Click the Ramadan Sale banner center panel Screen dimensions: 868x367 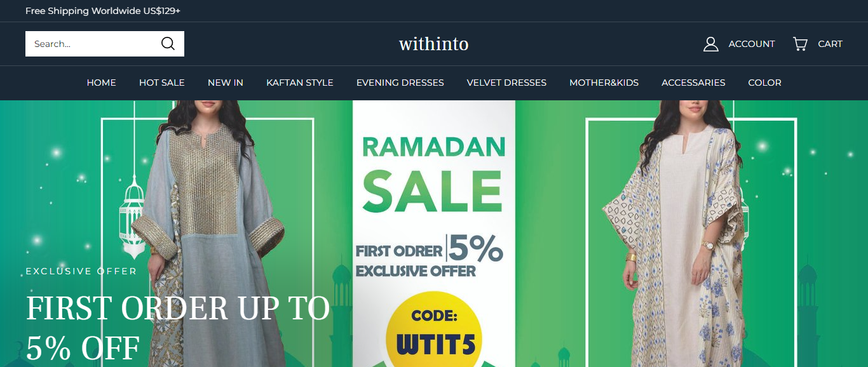pyautogui.click(x=434, y=234)
